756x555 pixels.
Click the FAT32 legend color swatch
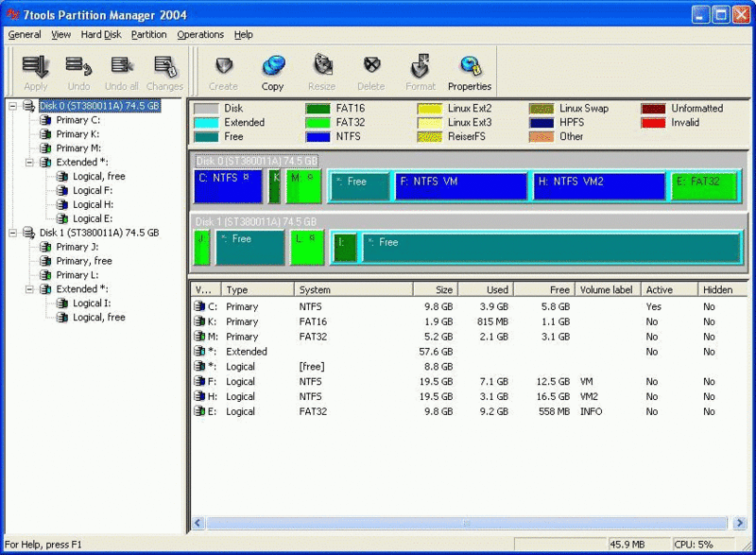coord(318,123)
